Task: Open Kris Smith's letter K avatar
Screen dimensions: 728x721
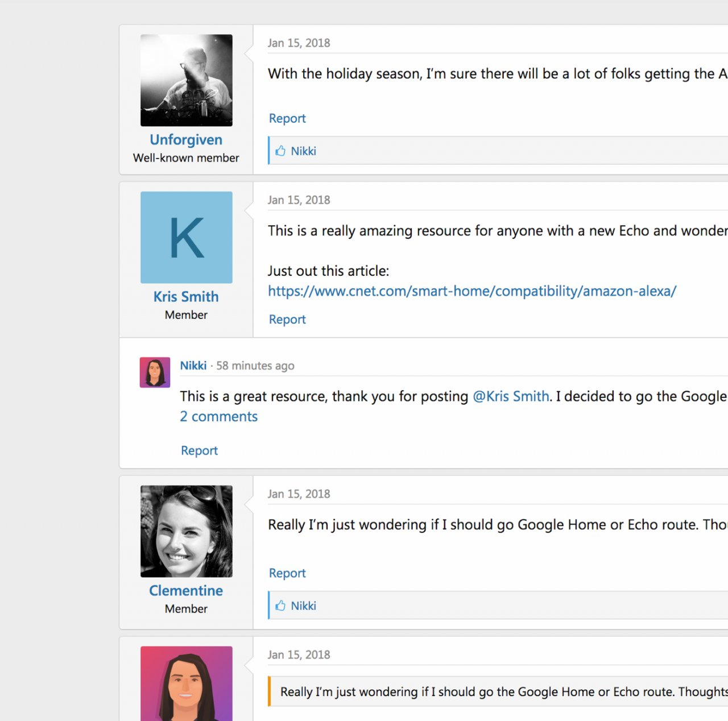Action: tap(187, 237)
